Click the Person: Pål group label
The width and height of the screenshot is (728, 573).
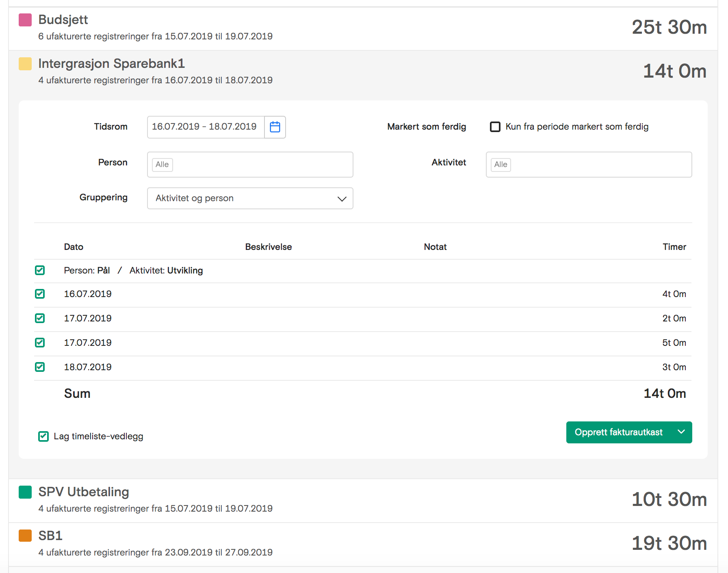(x=87, y=271)
